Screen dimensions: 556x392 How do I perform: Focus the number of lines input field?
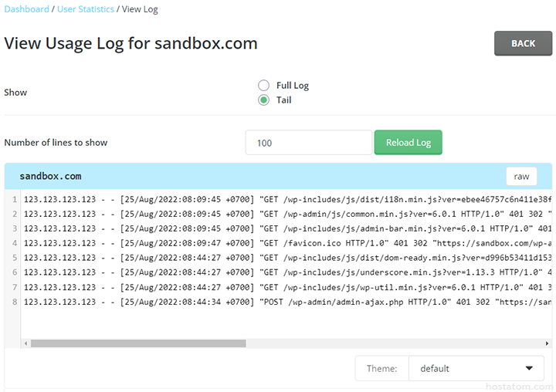coord(309,143)
